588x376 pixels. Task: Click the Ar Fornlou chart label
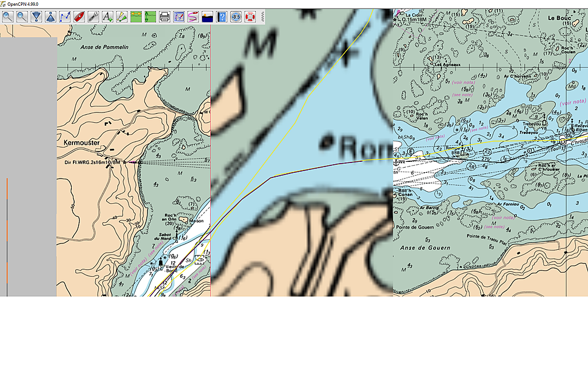508,204
